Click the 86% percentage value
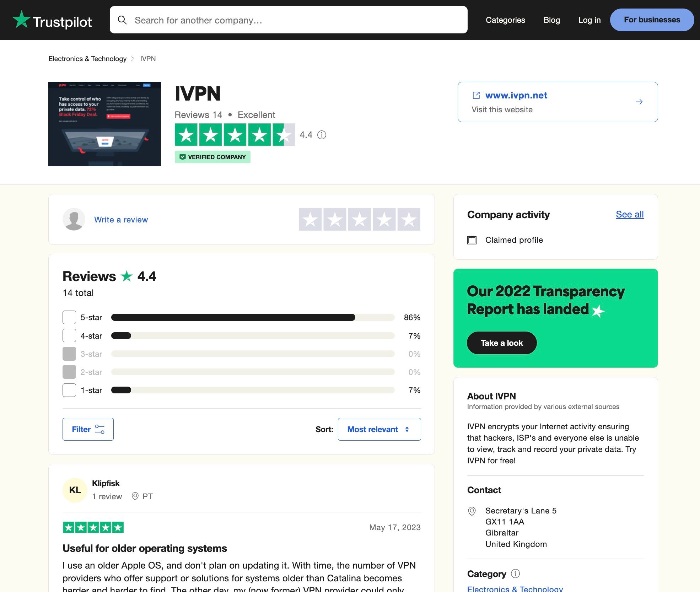Image resolution: width=700 pixels, height=592 pixels. coord(412,317)
